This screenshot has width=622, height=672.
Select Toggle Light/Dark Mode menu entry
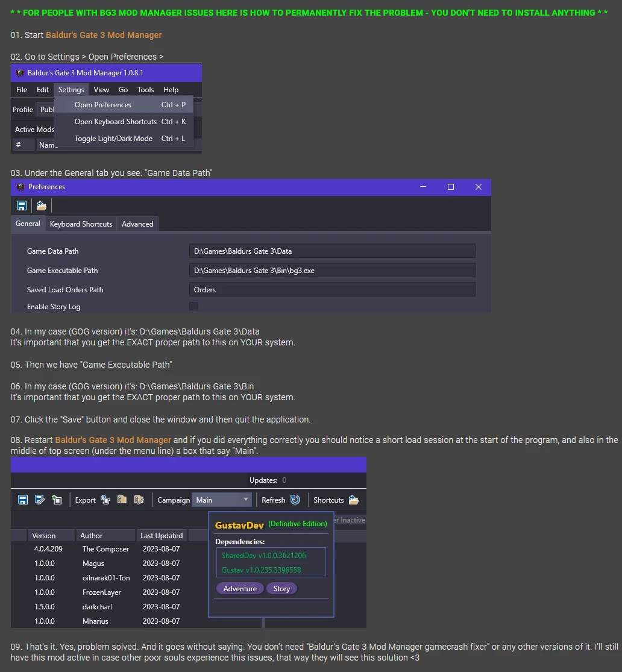coord(113,139)
